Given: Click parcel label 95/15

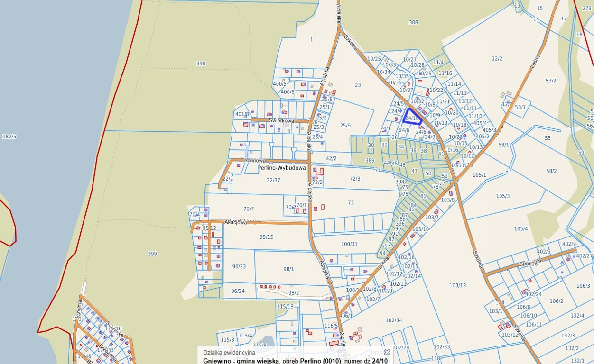Looking at the screenshot, I should [266, 237].
